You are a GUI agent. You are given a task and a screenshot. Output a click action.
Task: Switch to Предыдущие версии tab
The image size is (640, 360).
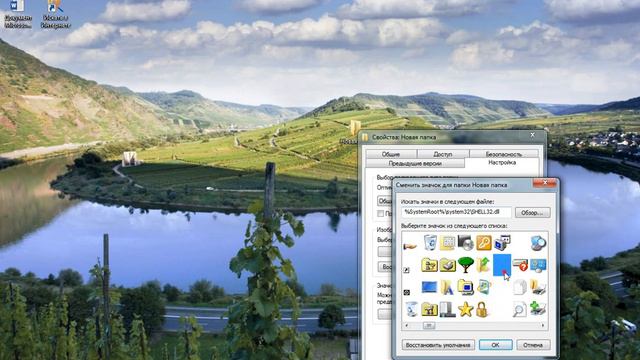point(415,163)
